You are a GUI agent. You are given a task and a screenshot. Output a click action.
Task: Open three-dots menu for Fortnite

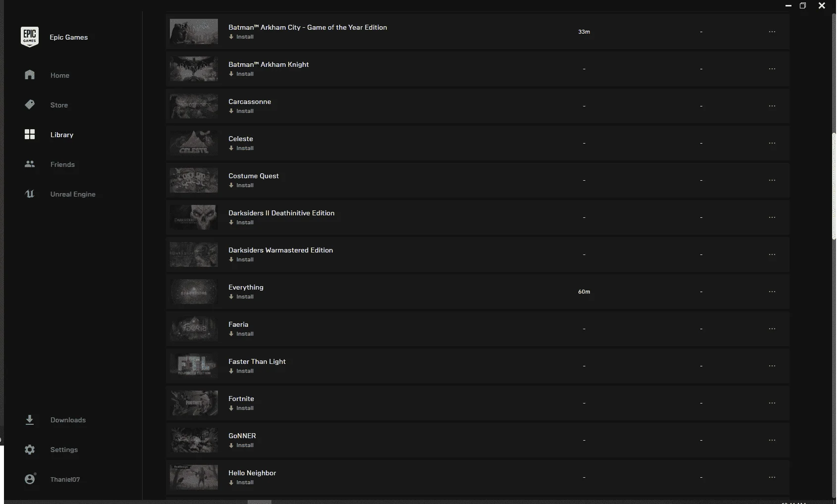click(x=772, y=403)
